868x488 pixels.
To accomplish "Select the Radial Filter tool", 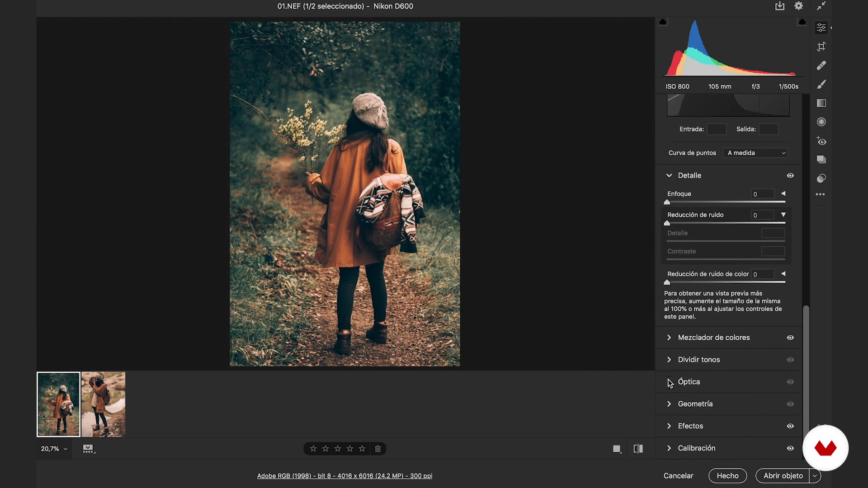I will [821, 122].
